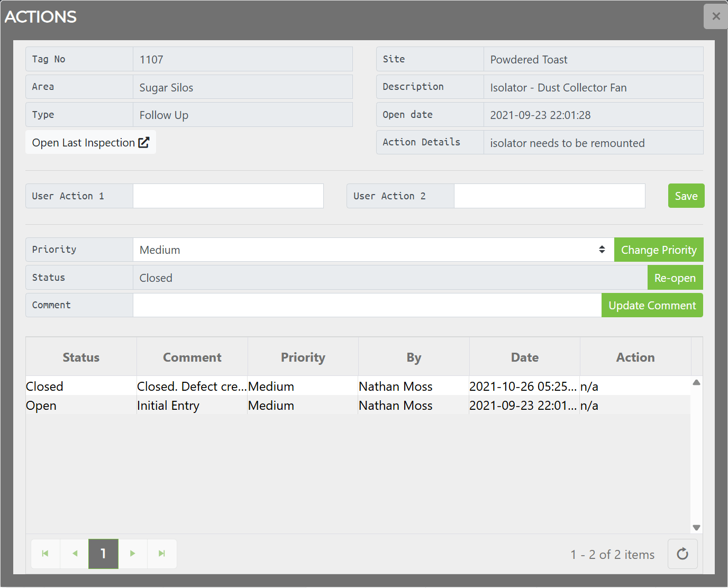Click the external link icon beside Open Last Inspection
Screen dimensions: 728x588
144,142
